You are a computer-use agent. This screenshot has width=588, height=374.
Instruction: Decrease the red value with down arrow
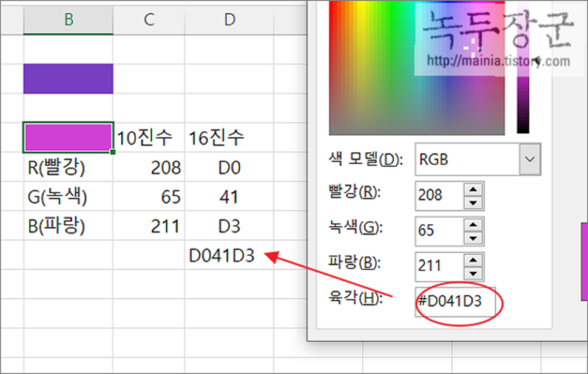click(473, 203)
